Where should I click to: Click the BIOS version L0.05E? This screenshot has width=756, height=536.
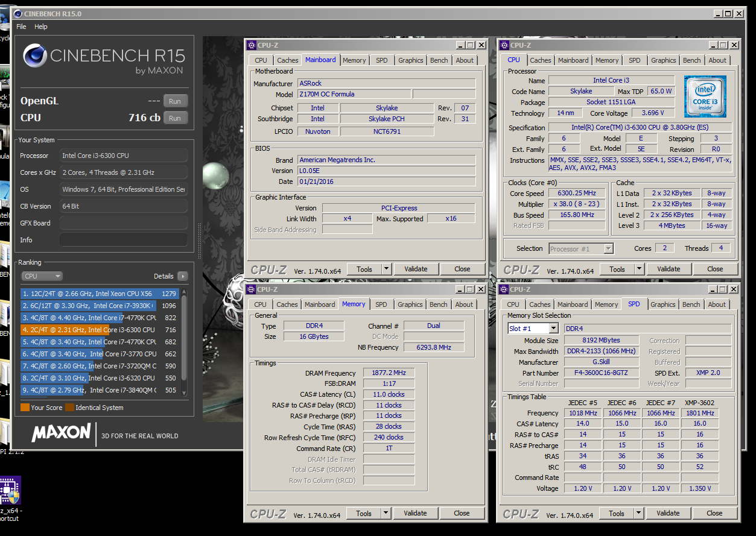387,171
